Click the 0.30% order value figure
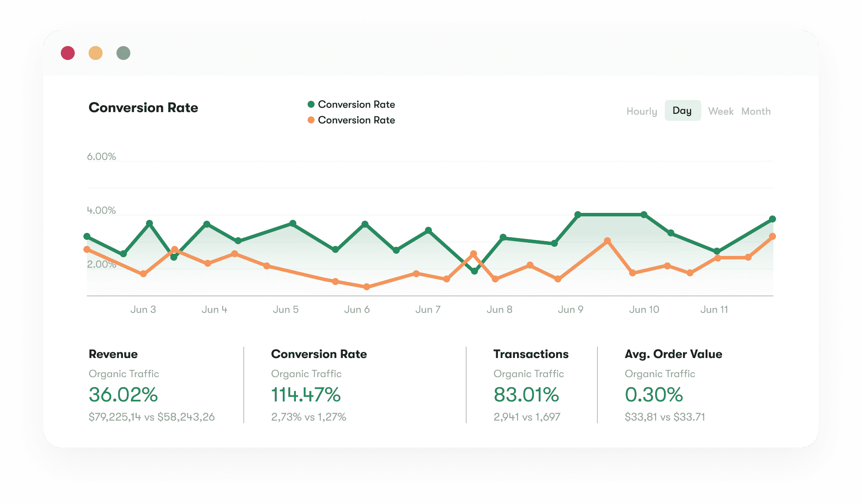862x504 pixels. click(x=654, y=395)
